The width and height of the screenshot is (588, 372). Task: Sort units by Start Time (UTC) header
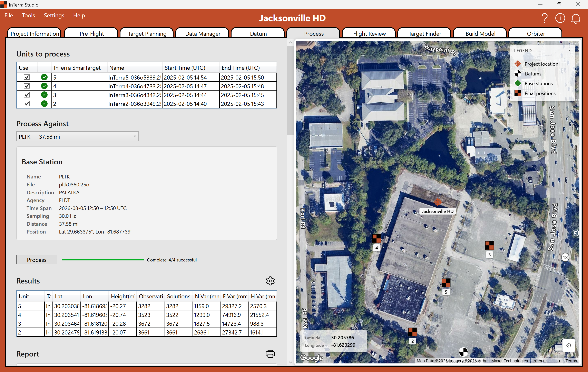[191, 68]
